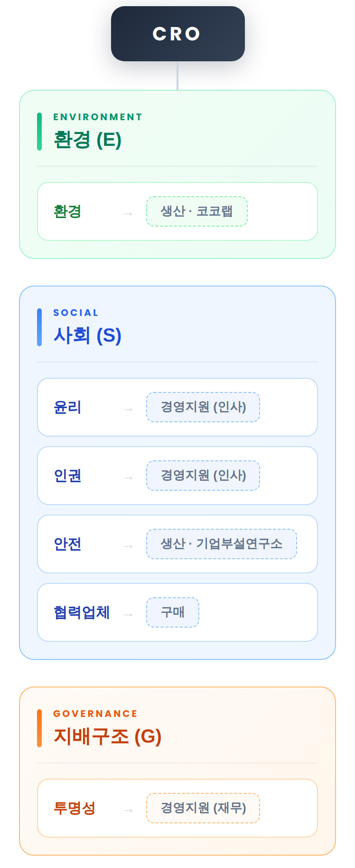The width and height of the screenshot is (355, 868).
Task: Click the 환경 label inside the white row
Action: pos(67,211)
